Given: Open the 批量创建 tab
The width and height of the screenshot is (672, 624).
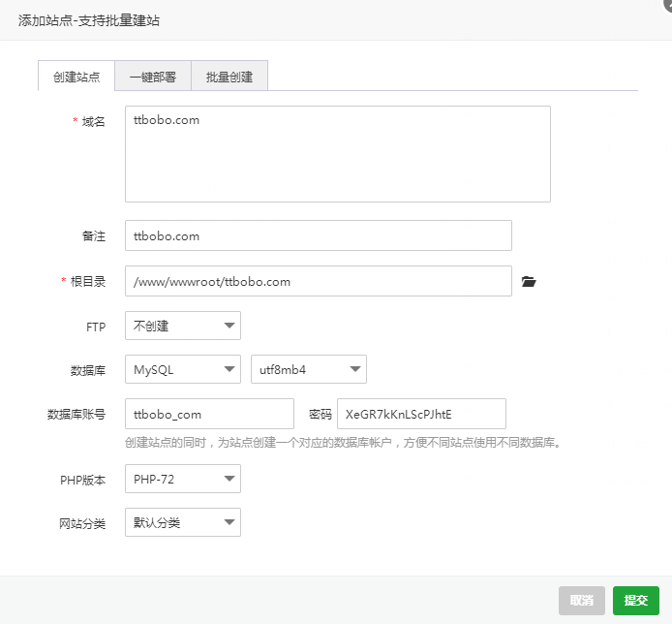Looking at the screenshot, I should 229,77.
